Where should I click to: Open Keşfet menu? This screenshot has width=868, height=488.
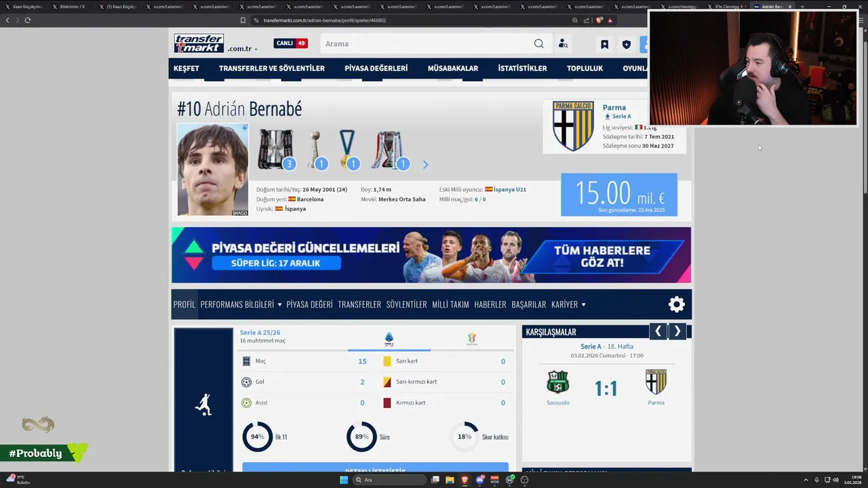(186, 68)
